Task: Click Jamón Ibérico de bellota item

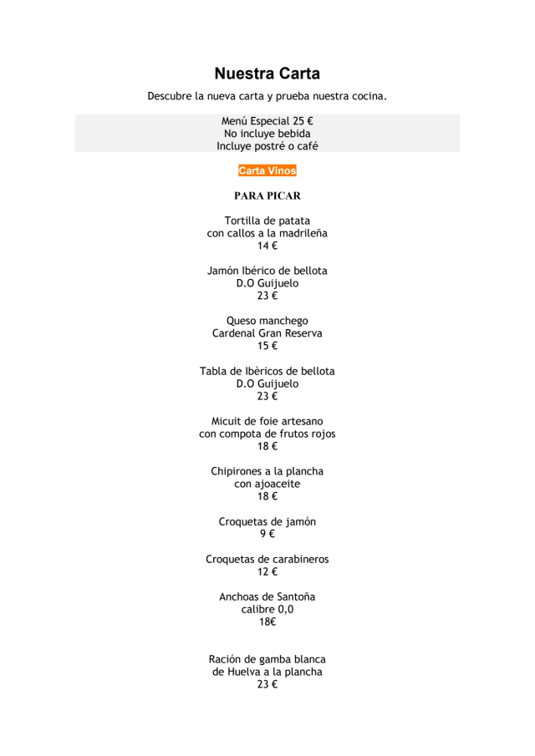Action: pyautogui.click(x=267, y=271)
